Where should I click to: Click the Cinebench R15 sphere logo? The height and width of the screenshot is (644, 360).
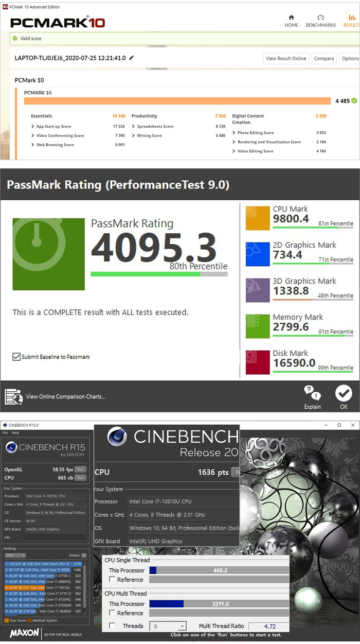coord(11,448)
